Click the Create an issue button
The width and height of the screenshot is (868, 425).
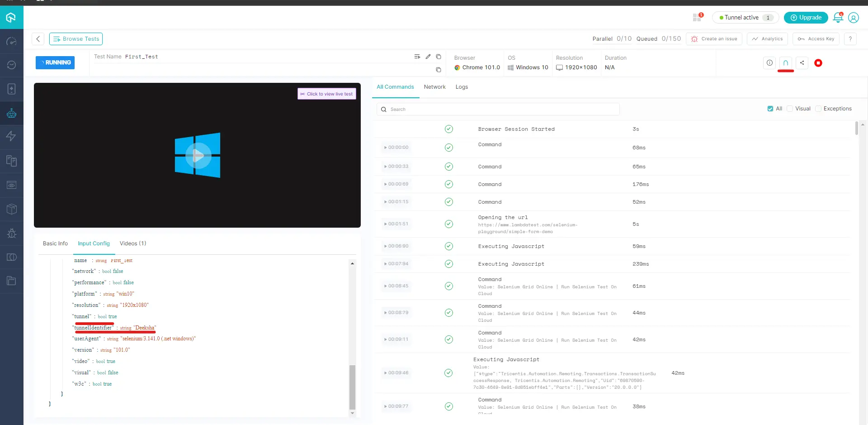pyautogui.click(x=714, y=39)
